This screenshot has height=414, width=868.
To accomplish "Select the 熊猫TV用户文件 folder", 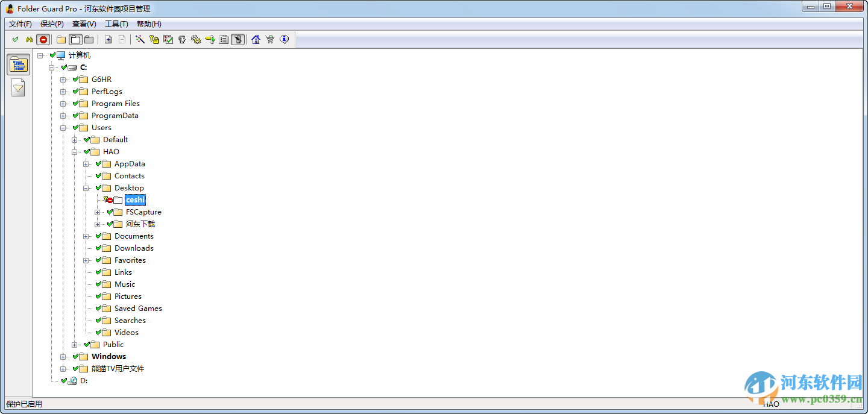I will tap(118, 369).
